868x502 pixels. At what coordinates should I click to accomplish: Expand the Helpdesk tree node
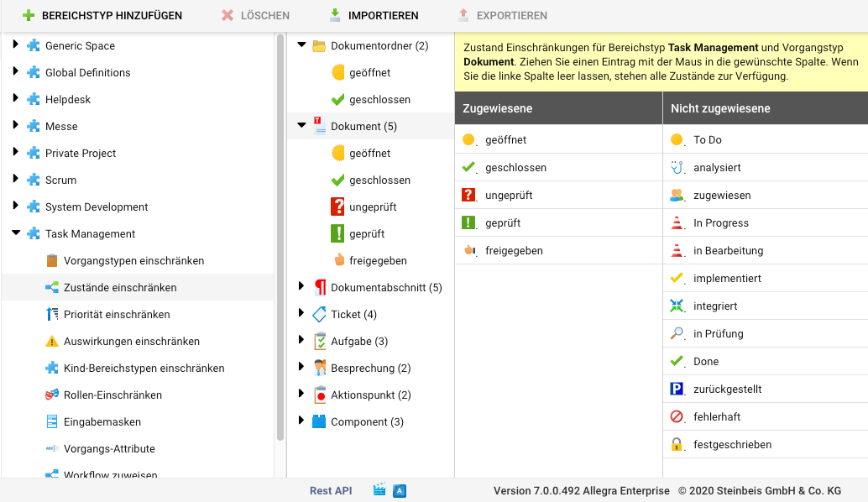pos(16,99)
